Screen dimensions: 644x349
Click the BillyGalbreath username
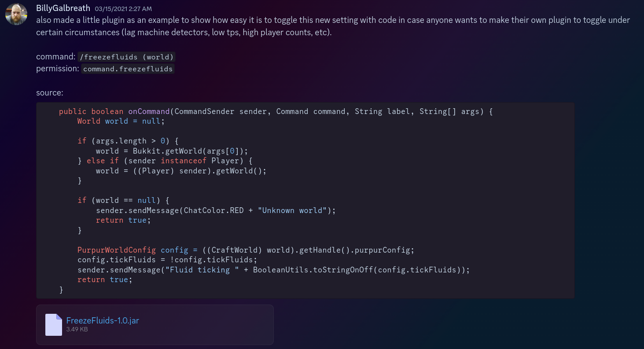coord(63,8)
